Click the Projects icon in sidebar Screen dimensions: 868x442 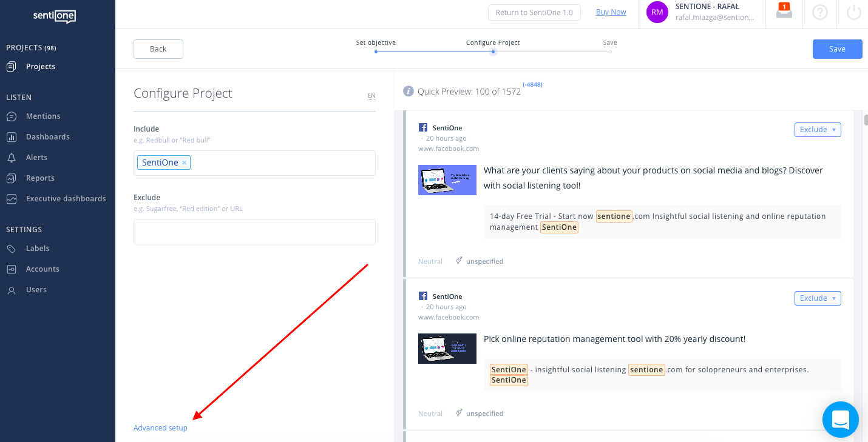[12, 67]
